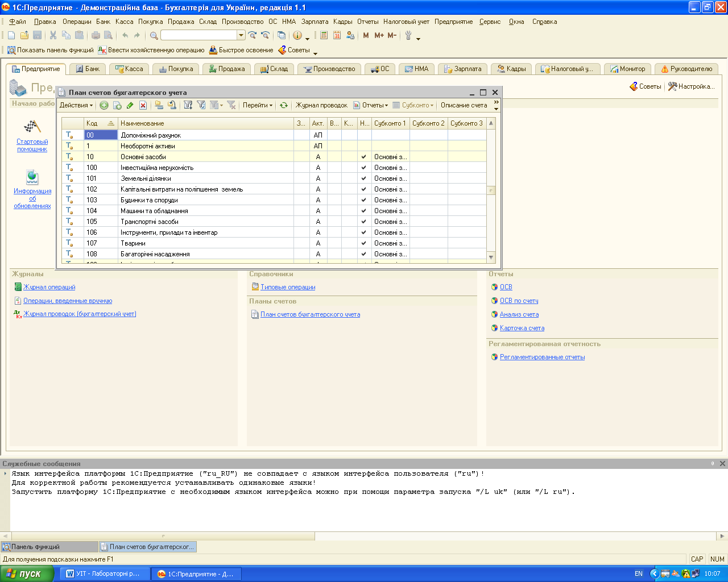
Task: Click the set filter and sorting icon
Action: [x=188, y=105]
